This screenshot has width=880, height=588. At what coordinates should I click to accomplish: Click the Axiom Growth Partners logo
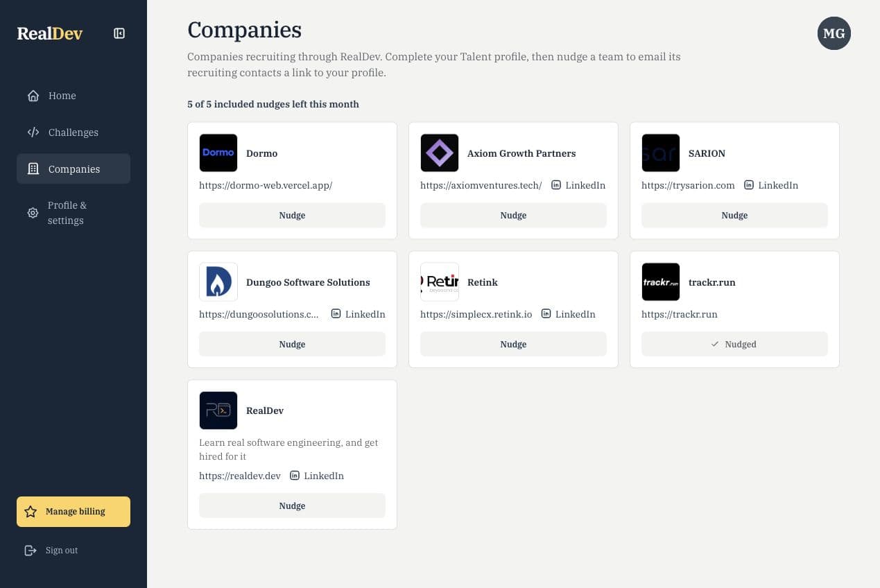pos(440,153)
